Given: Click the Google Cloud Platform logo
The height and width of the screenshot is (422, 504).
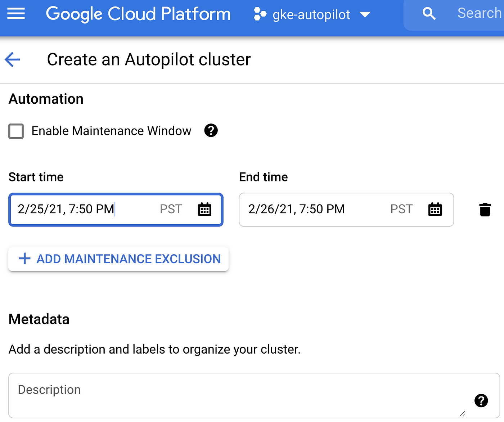Looking at the screenshot, I should coord(138,14).
